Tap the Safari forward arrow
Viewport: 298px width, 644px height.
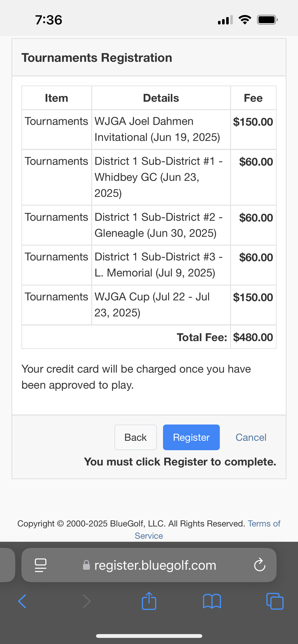(87, 601)
